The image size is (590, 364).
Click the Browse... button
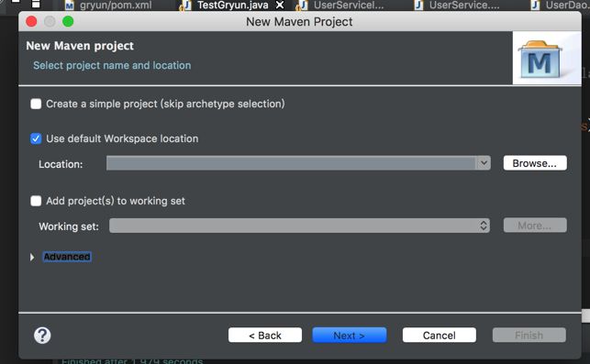pos(535,163)
